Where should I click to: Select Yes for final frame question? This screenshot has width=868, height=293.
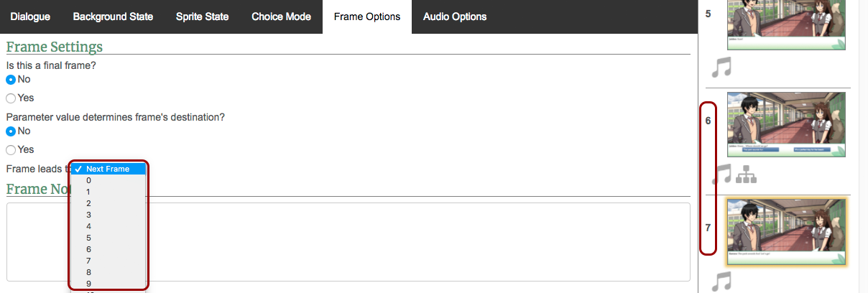pyautogui.click(x=11, y=98)
